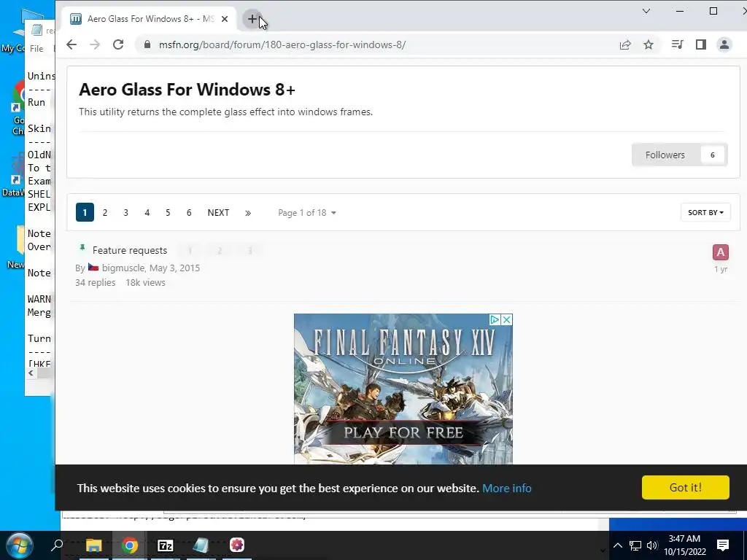
Task: Open 7-Zip from taskbar
Action: point(166,545)
